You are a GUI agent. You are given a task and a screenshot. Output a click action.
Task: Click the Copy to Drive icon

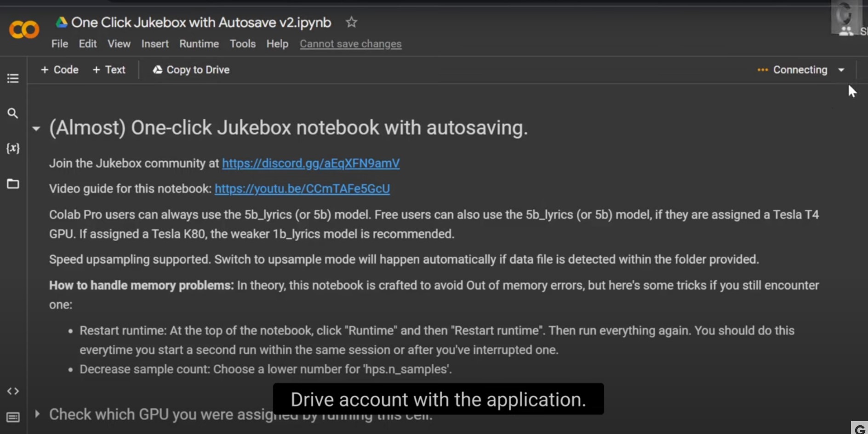click(158, 70)
